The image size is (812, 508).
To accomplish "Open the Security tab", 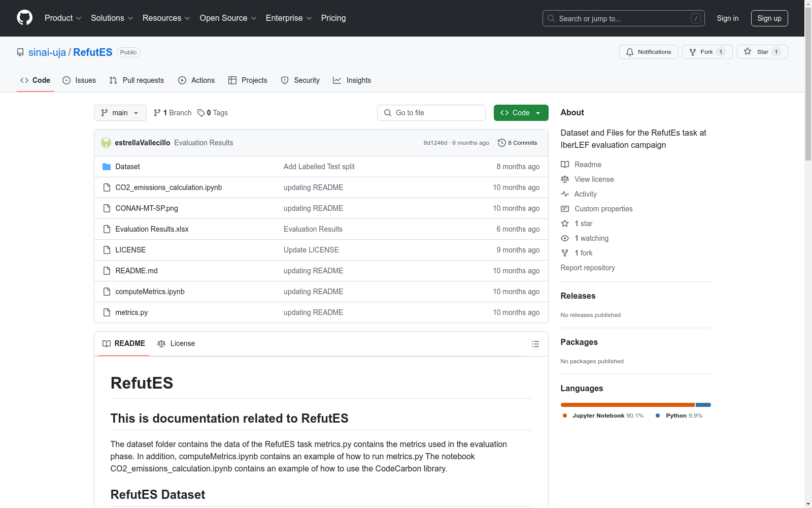I will tap(300, 80).
